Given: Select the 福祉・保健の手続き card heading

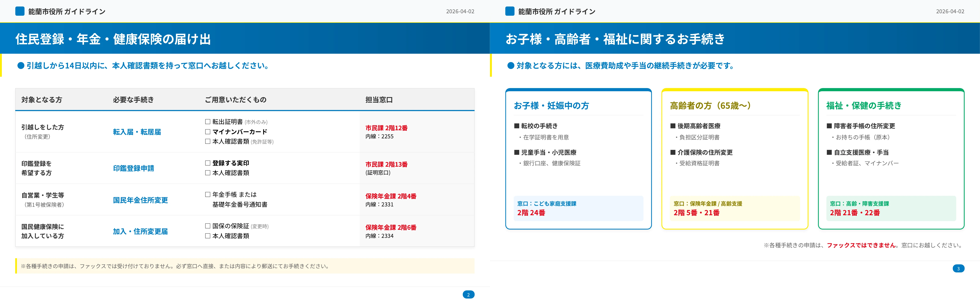Looking at the screenshot, I should pos(864,106).
